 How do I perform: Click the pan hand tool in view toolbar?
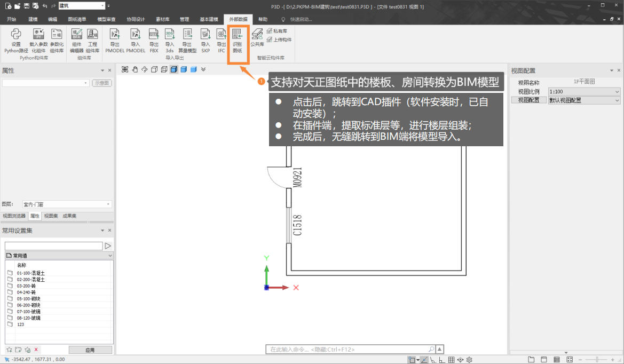point(135,69)
